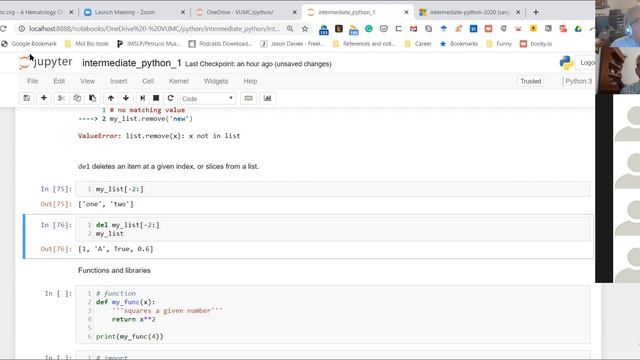
Task: Click the 'Functions and libraries' markdown text
Action: [x=114, y=270]
